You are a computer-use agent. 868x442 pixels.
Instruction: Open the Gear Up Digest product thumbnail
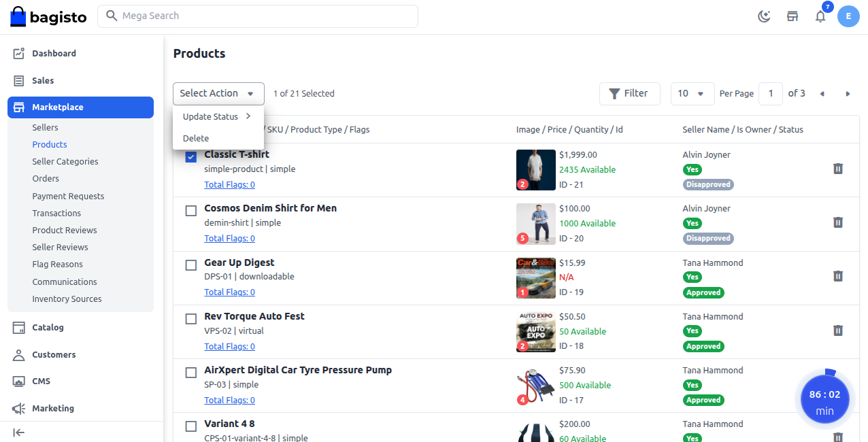tap(535, 277)
